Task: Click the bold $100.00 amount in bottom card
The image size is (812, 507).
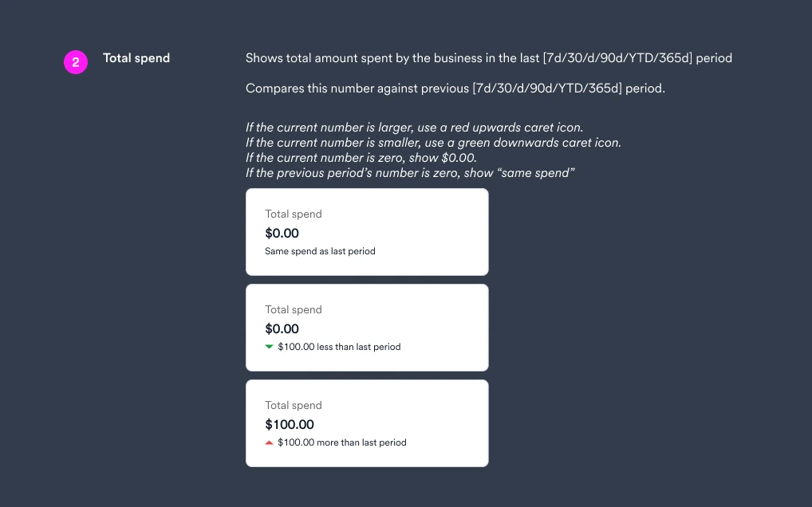Action: click(290, 424)
